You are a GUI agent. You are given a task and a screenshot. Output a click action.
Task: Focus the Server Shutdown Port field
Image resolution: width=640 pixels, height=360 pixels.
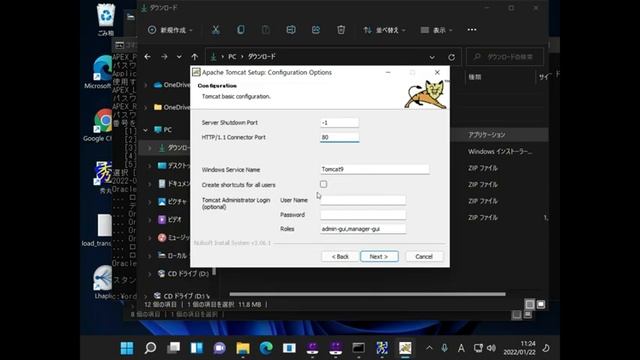pos(340,122)
